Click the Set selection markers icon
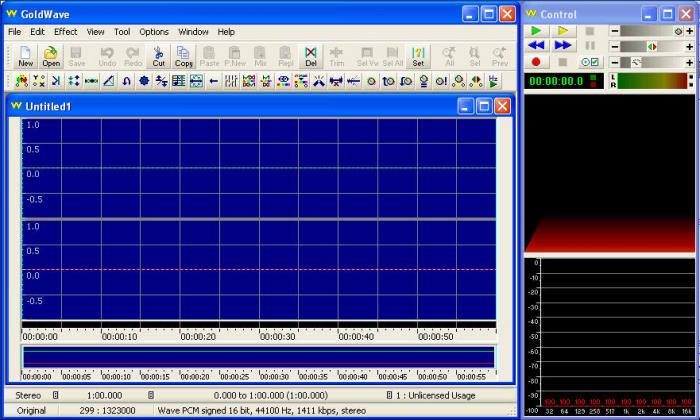 pyautogui.click(x=418, y=56)
